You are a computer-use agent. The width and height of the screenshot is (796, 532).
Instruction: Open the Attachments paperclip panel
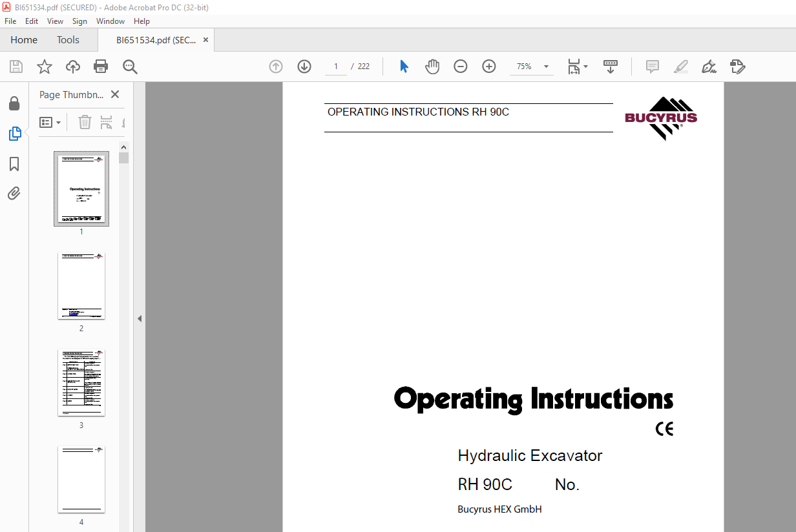(x=14, y=194)
